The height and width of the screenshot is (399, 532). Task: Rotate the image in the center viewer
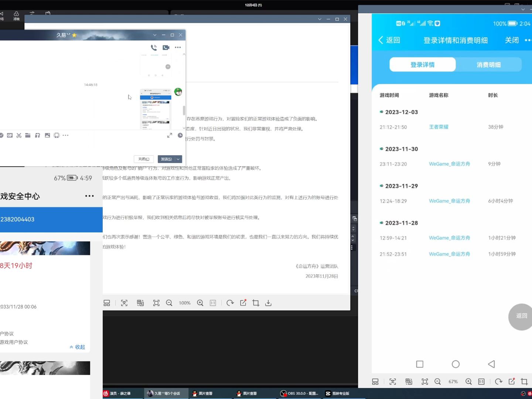(x=230, y=303)
